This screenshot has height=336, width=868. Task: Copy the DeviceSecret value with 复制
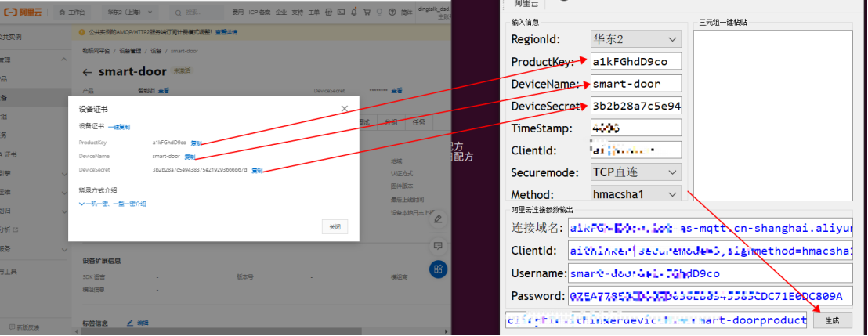coord(257,170)
